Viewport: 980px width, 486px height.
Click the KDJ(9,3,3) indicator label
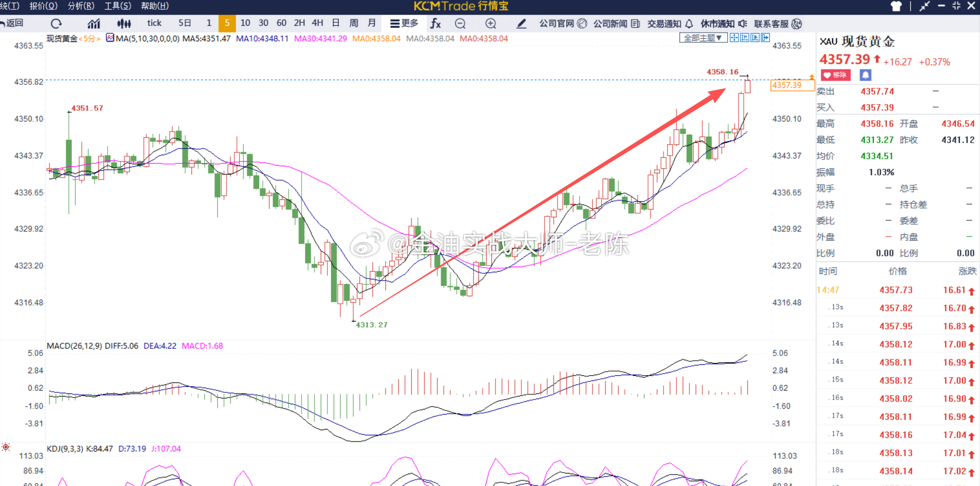tap(65, 449)
